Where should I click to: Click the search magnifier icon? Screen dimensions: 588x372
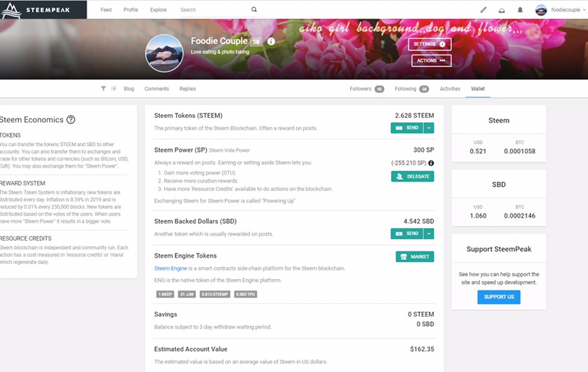254,10
